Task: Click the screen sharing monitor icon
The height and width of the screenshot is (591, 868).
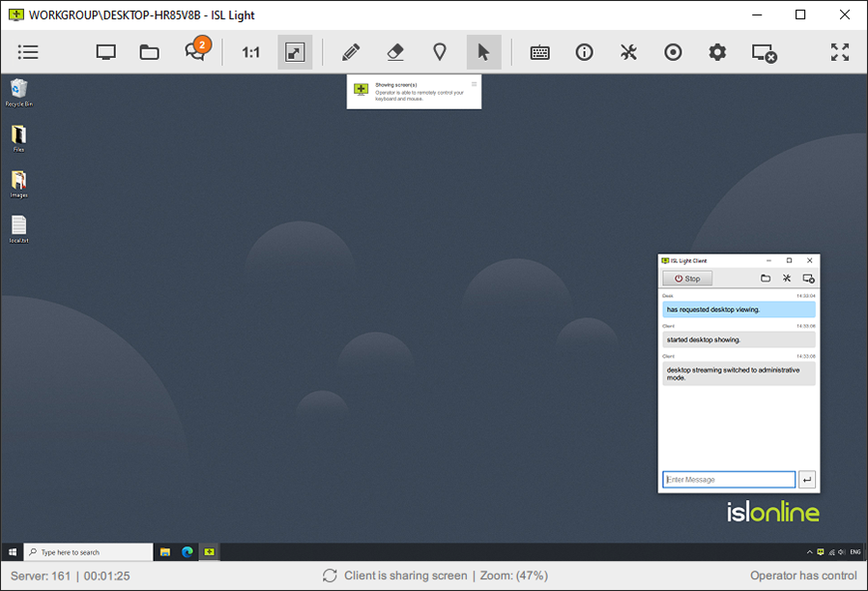Action: pyautogui.click(x=106, y=52)
